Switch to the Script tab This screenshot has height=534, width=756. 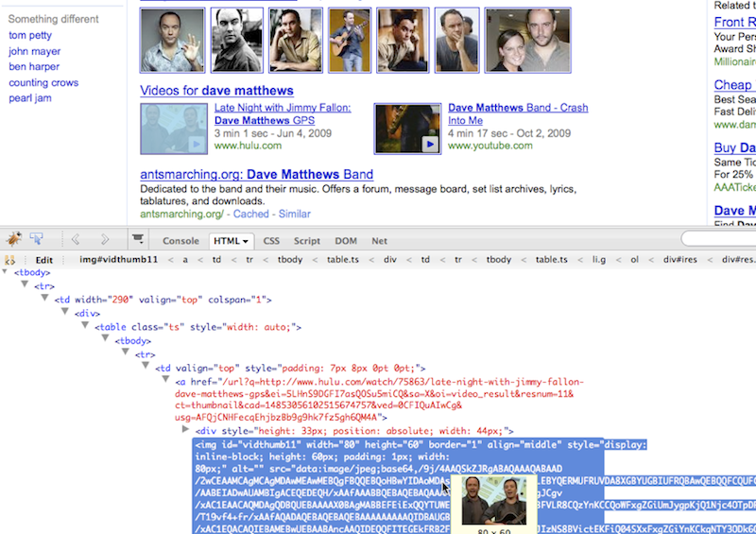pyautogui.click(x=307, y=241)
